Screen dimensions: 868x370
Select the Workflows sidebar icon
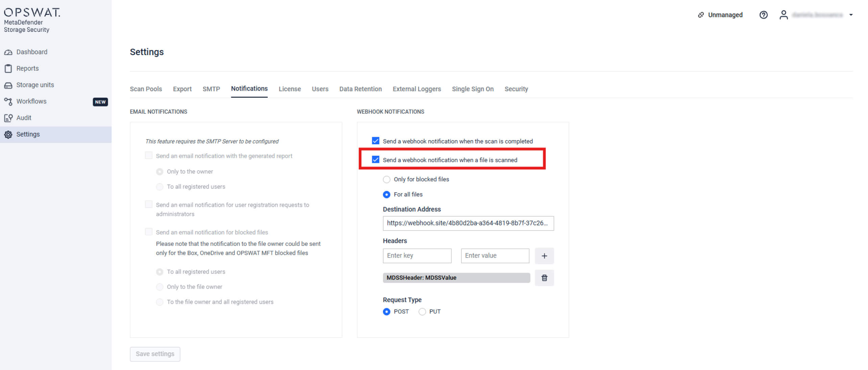8,101
